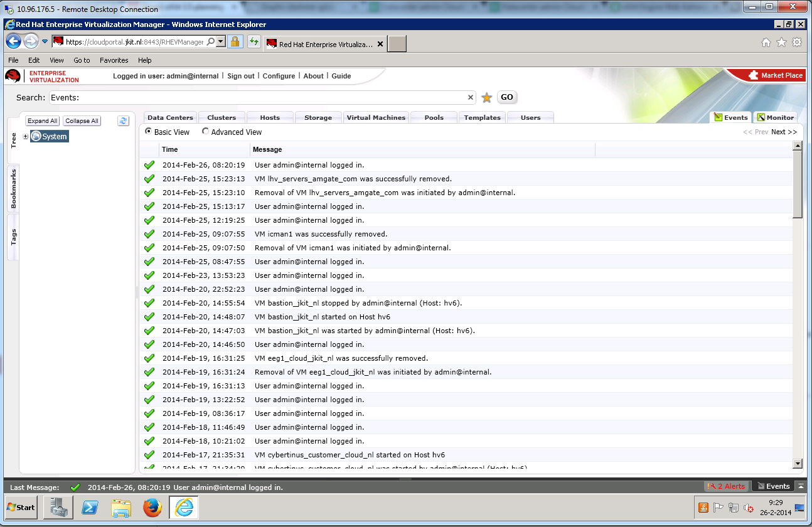The width and height of the screenshot is (812, 527).
Task: Clear the search field with X icon
Action: (x=471, y=97)
